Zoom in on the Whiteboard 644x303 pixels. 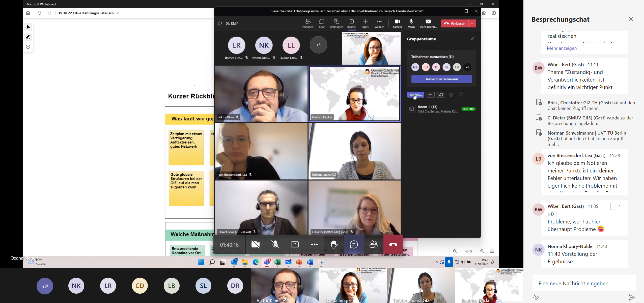482,251
